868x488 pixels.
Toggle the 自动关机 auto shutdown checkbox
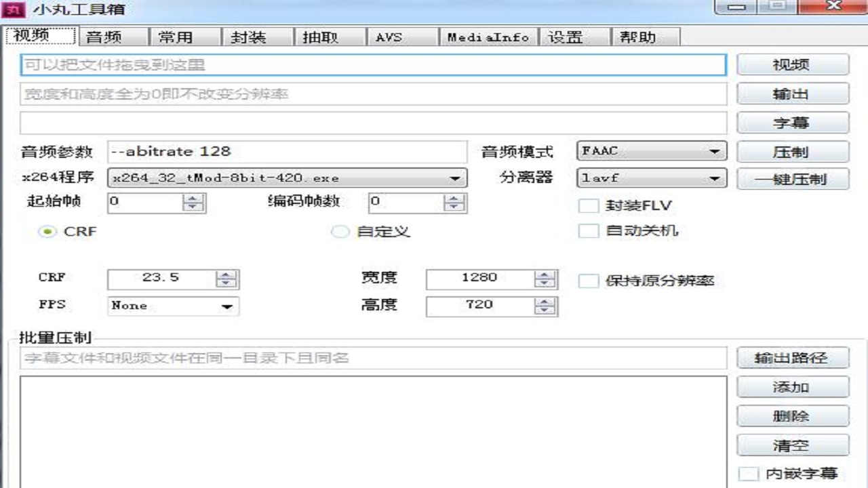588,231
